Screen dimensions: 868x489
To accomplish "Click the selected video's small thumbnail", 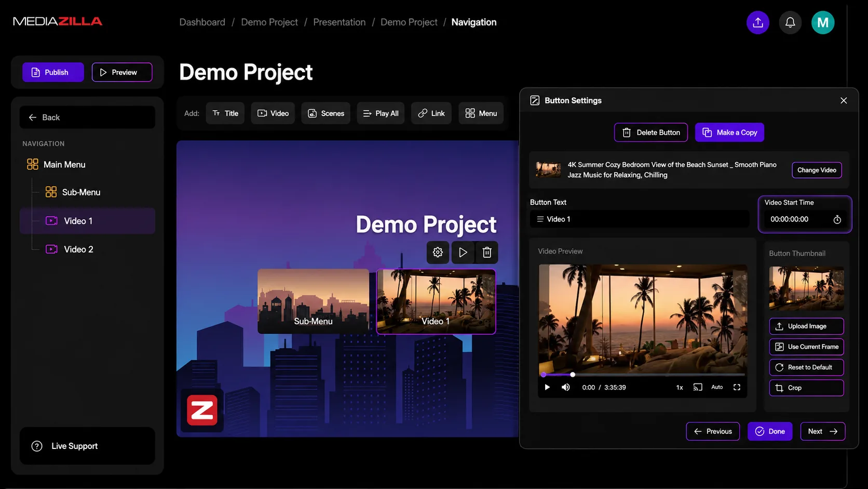I will [x=548, y=169].
